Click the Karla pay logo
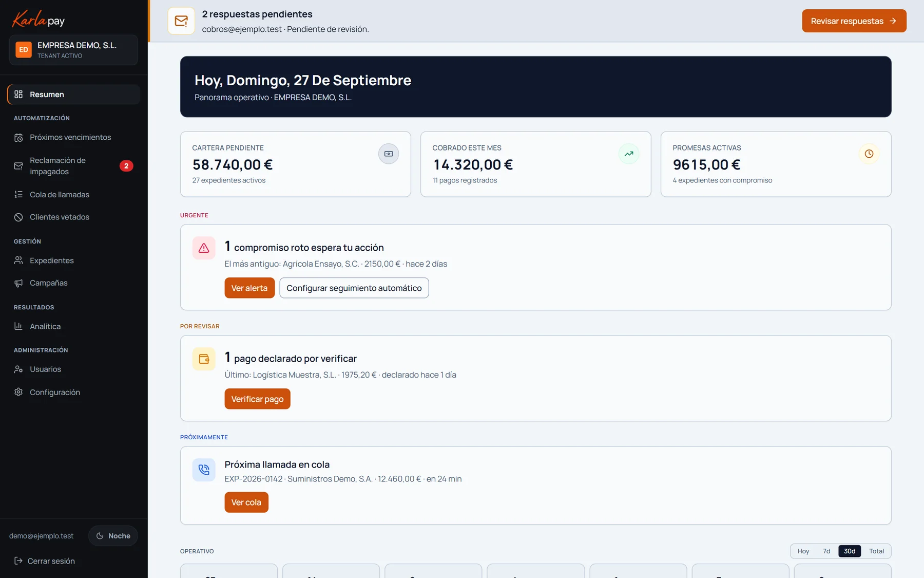The height and width of the screenshot is (578, 924). [38, 20]
